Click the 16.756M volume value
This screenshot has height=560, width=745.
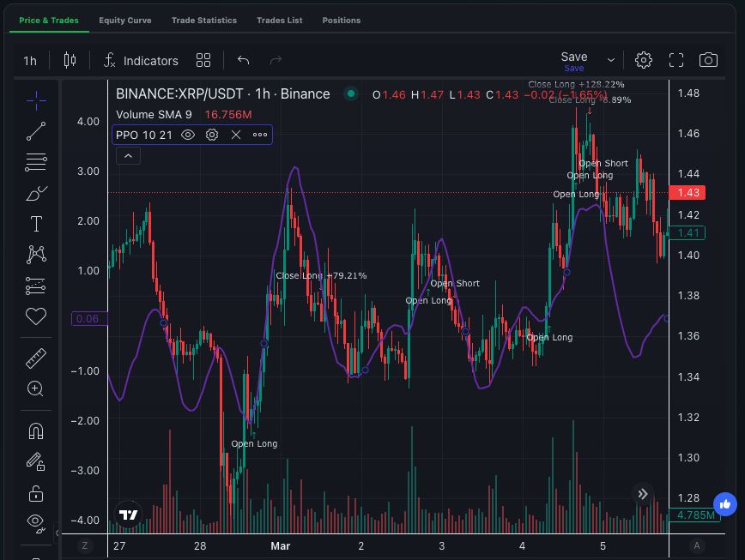228,114
